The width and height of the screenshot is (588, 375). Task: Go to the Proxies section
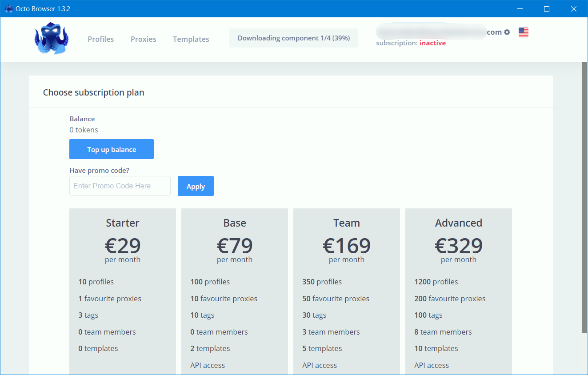coord(143,39)
